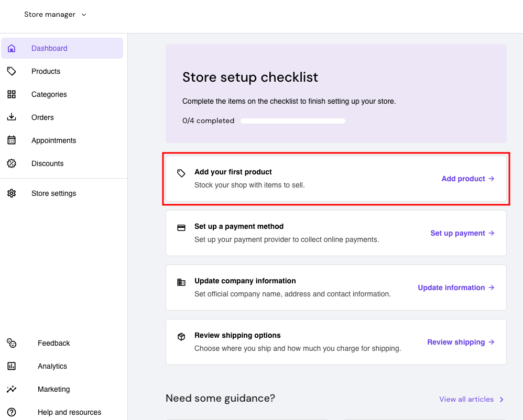Image resolution: width=523 pixels, height=420 pixels.
Task: Click the Feedback smiley icon
Action: (x=12, y=343)
